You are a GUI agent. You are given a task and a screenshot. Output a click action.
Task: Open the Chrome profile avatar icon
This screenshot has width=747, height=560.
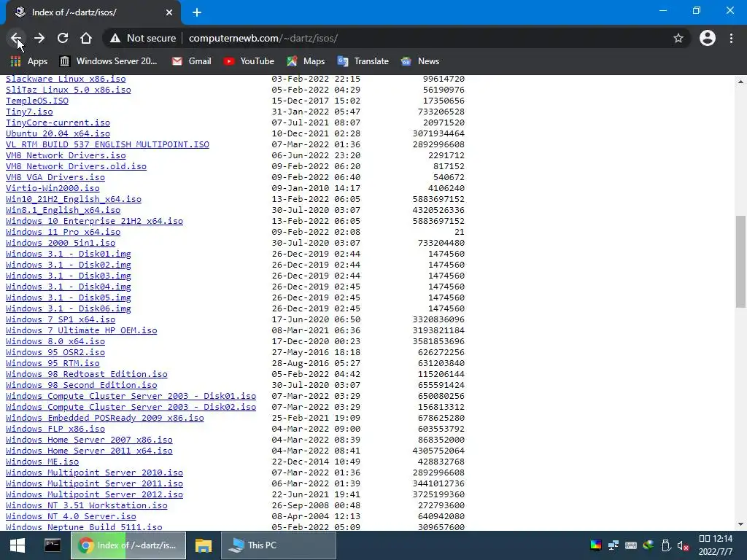[708, 38]
